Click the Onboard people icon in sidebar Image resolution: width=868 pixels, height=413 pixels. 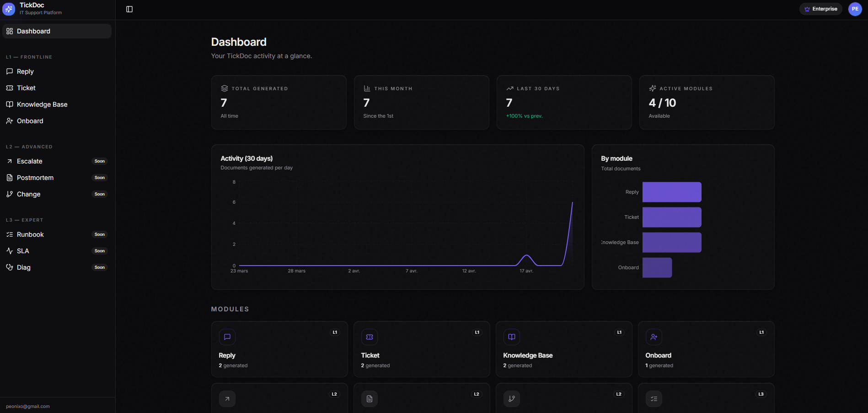click(x=10, y=120)
